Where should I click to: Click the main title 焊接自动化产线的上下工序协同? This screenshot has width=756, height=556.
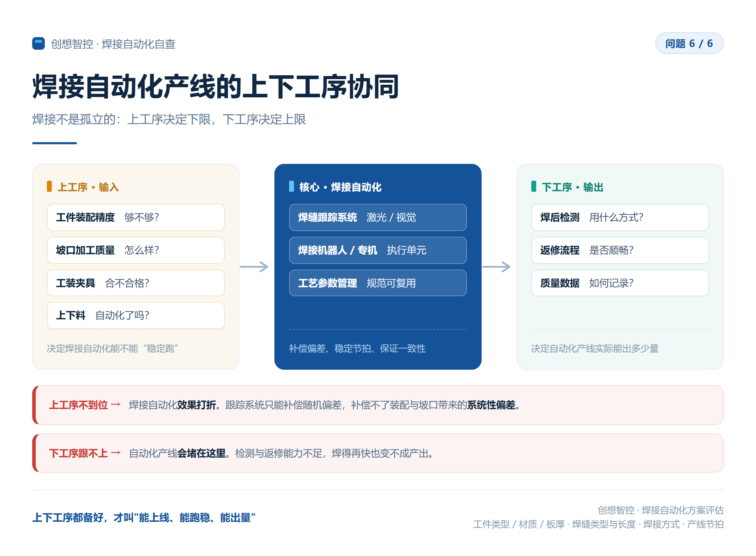pos(216,86)
